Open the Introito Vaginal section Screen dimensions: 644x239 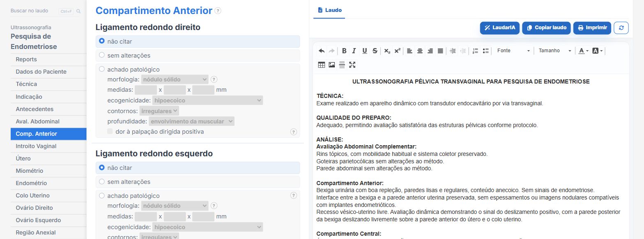pyautogui.click(x=48, y=146)
